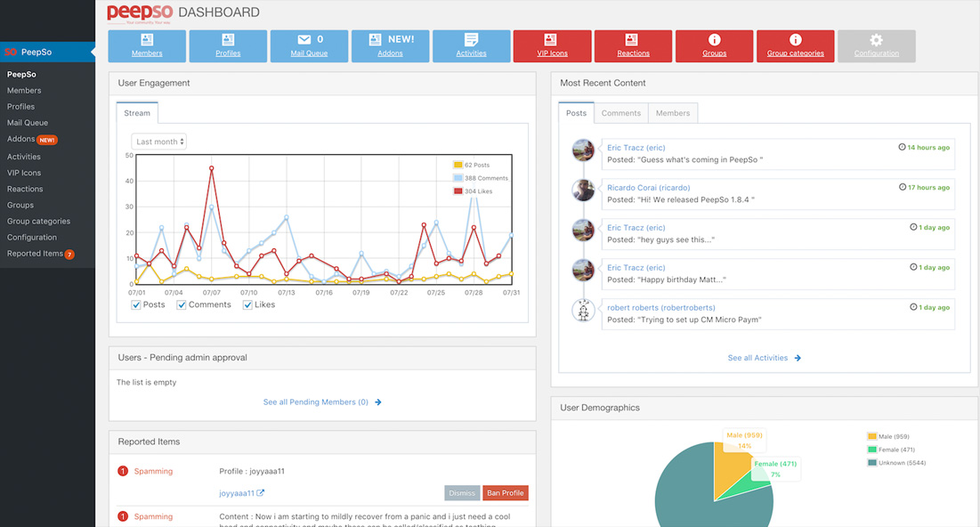
Task: Open the Configuration gear tile
Action: (x=876, y=45)
